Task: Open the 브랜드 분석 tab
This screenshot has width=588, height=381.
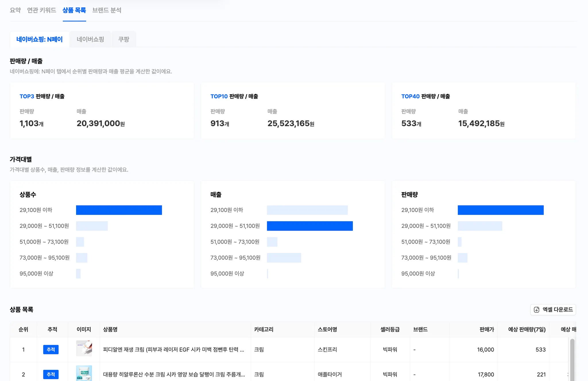Action: [107, 10]
